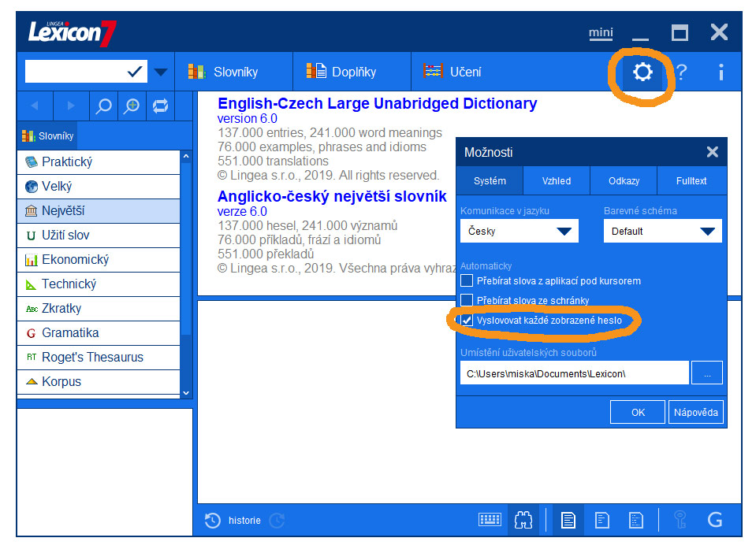The image size is (756, 549).
Task: Select the third document view icon
Action: (636, 520)
